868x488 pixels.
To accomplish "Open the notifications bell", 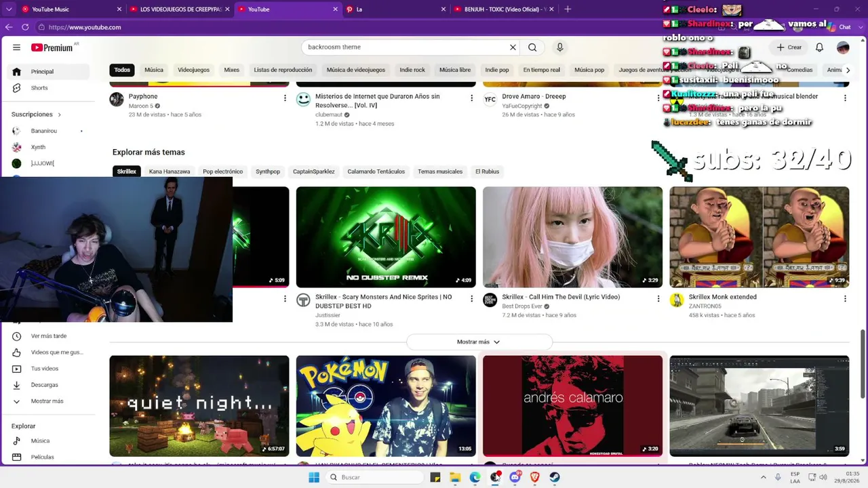I will click(x=819, y=47).
